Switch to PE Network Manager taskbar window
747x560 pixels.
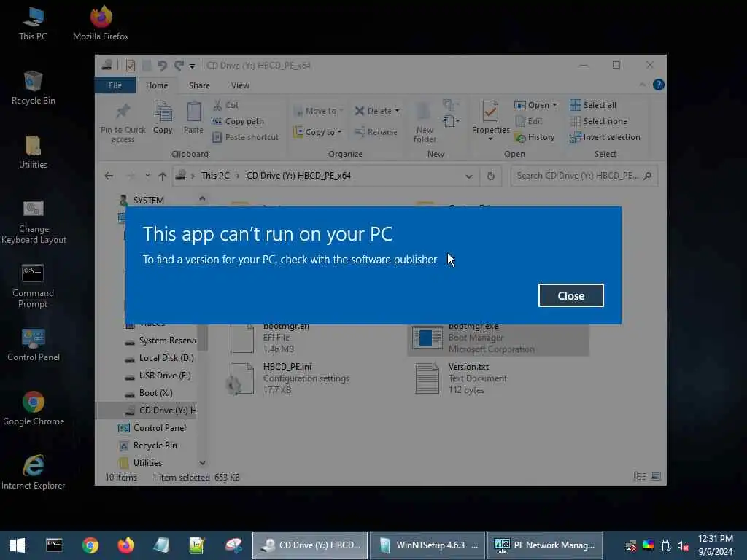tap(544, 545)
